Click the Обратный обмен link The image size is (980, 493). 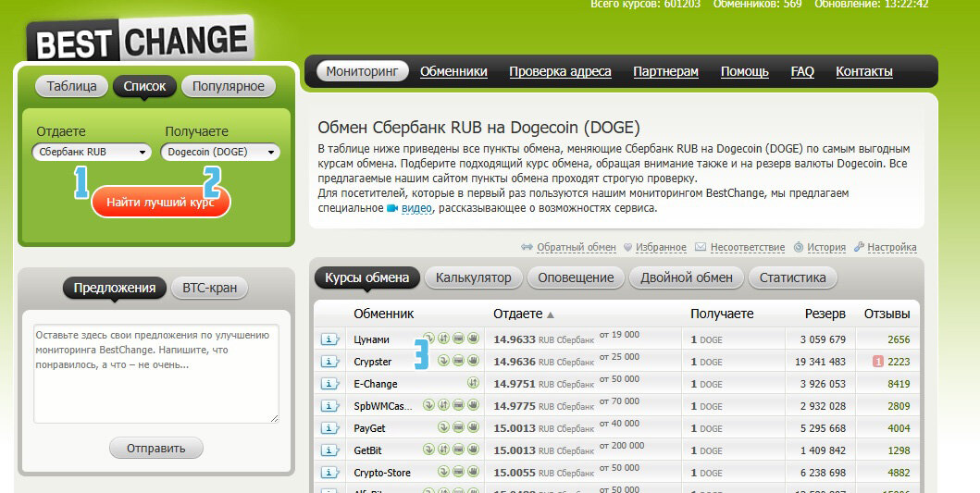click(x=577, y=248)
